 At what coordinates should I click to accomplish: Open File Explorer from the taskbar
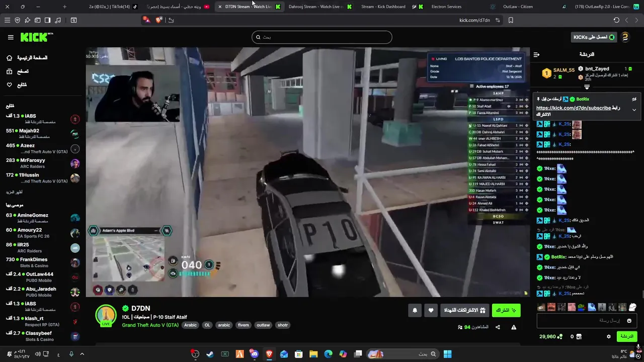point(313,354)
